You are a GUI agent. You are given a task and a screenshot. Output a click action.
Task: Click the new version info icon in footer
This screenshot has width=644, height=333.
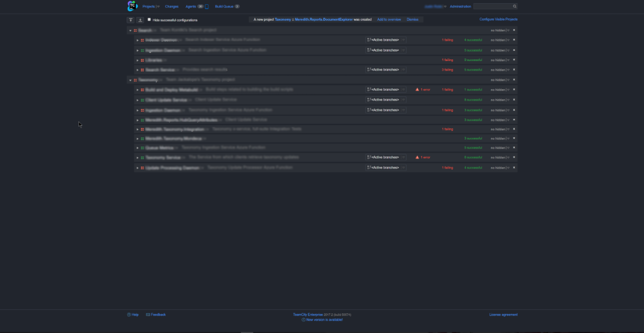(304, 320)
